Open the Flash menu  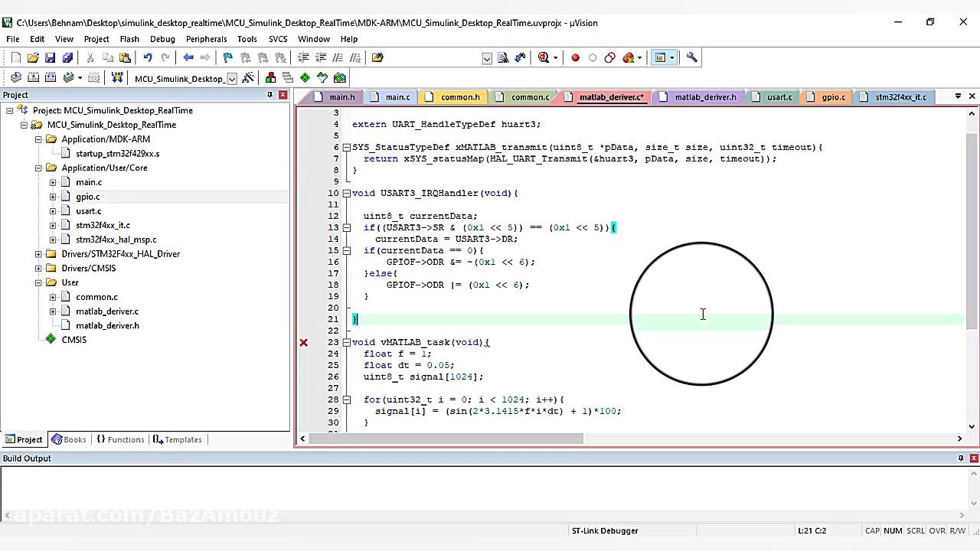(x=129, y=39)
